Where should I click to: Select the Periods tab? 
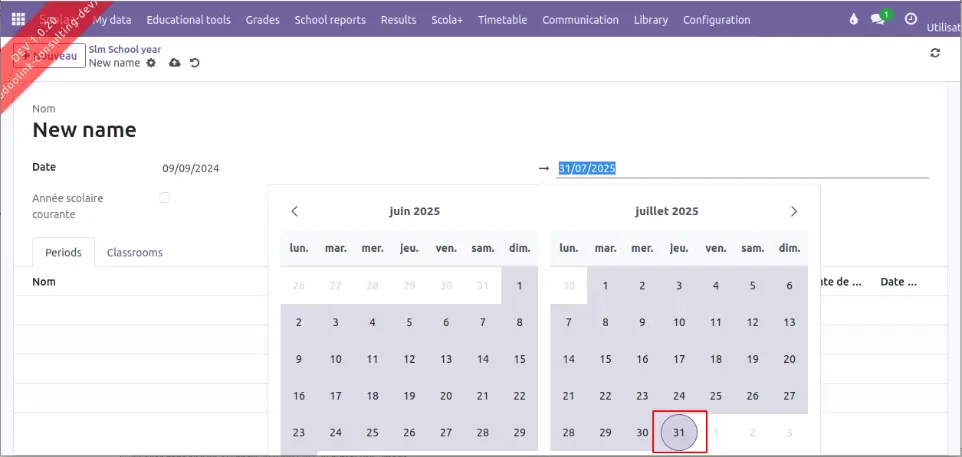63,253
